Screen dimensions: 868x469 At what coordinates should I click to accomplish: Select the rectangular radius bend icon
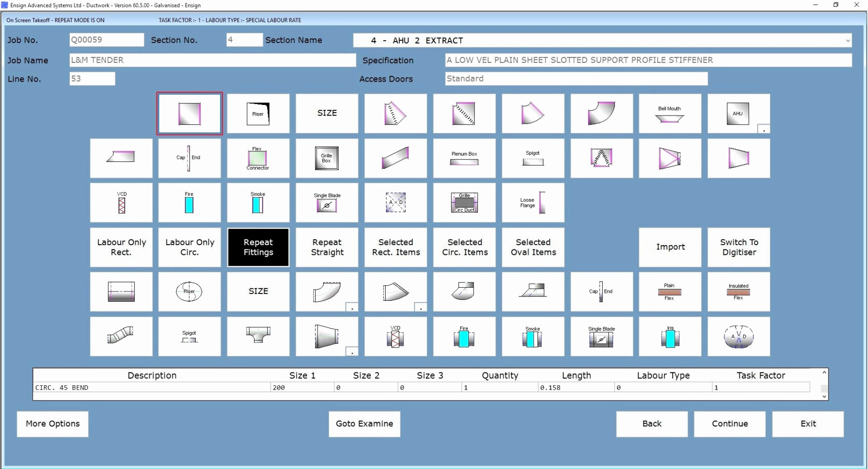(601, 114)
